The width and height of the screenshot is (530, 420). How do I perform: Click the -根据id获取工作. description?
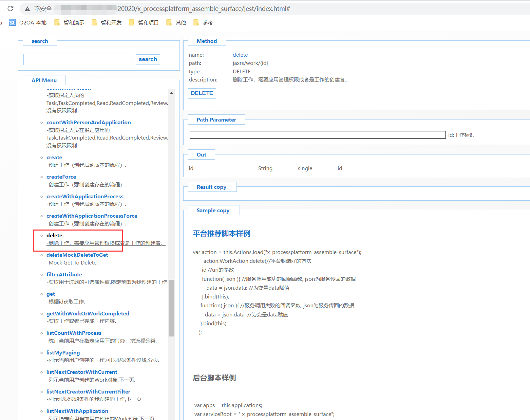tap(66, 302)
